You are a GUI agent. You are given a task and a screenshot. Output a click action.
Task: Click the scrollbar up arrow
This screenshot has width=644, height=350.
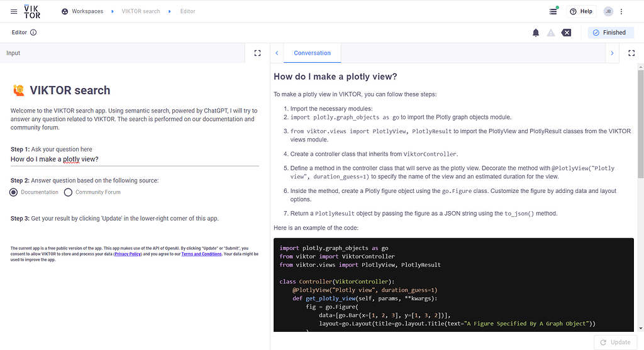tap(640, 67)
